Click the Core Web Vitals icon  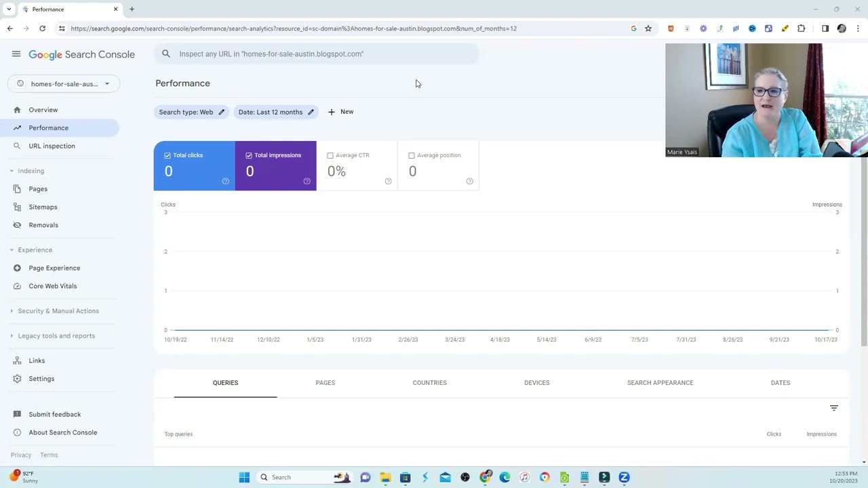(17, 286)
